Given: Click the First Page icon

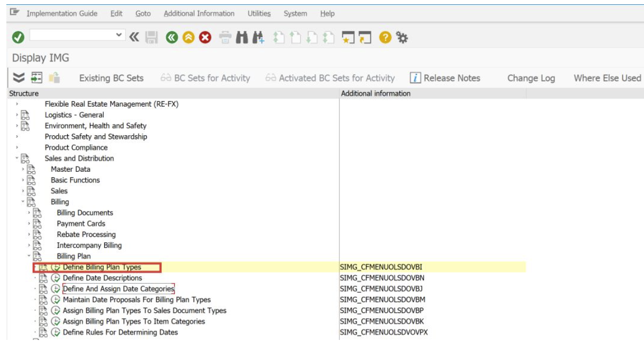Looking at the screenshot, I should coord(279,38).
